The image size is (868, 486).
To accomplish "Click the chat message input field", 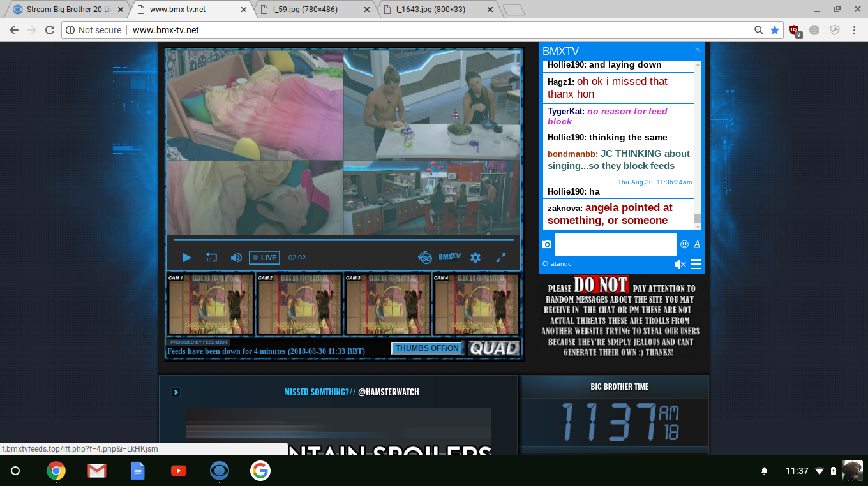I will tap(616, 244).
